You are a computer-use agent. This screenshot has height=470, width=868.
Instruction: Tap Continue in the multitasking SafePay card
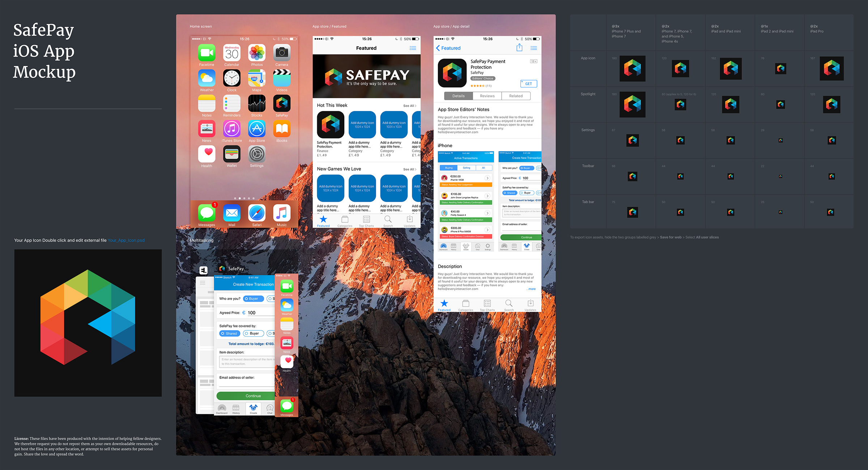coord(246,396)
